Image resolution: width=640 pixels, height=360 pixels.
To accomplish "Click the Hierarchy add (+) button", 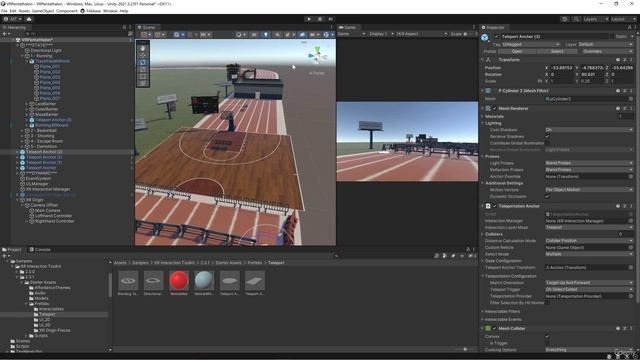I will pyautogui.click(x=5, y=34).
